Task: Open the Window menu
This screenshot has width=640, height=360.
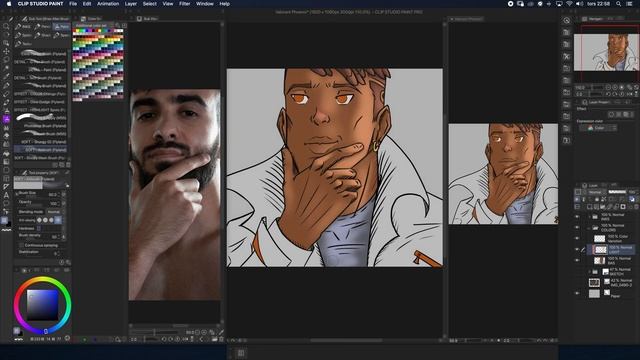Action: coord(204,4)
